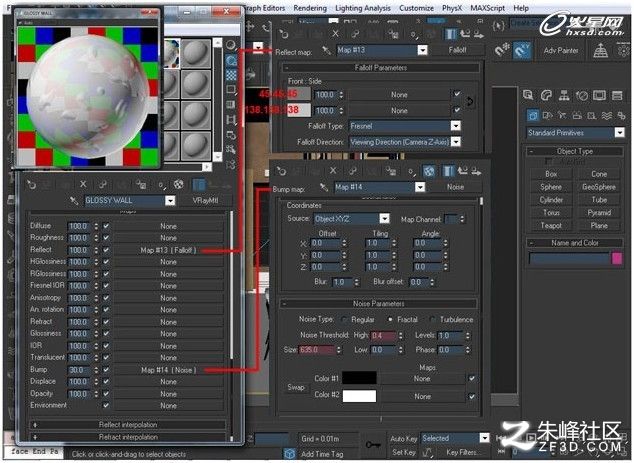Select the Space Warps category icon
The image size is (634, 463).
[x=607, y=116]
